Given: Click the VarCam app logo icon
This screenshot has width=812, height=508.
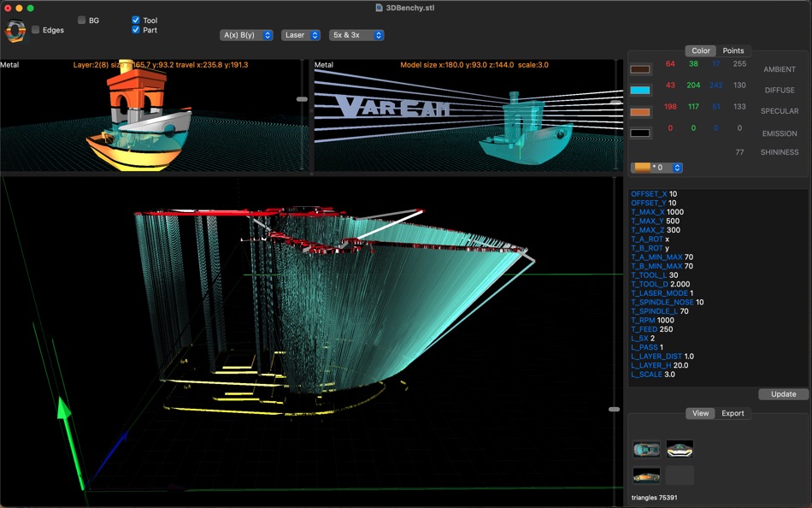Looking at the screenshot, I should [x=15, y=31].
